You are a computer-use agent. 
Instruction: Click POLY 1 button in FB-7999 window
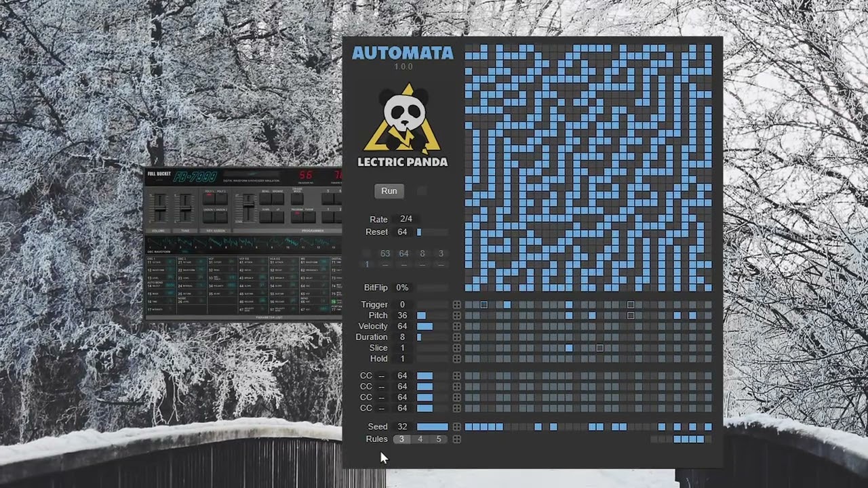click(209, 199)
